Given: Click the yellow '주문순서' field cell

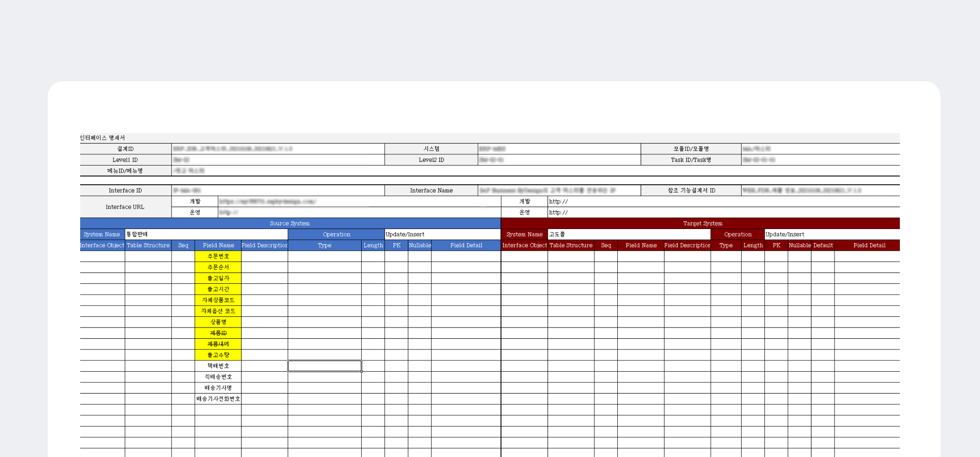Looking at the screenshot, I should click(218, 267).
